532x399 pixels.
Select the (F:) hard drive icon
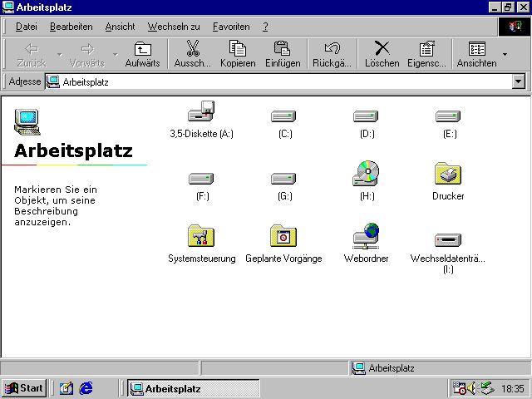[x=201, y=179]
